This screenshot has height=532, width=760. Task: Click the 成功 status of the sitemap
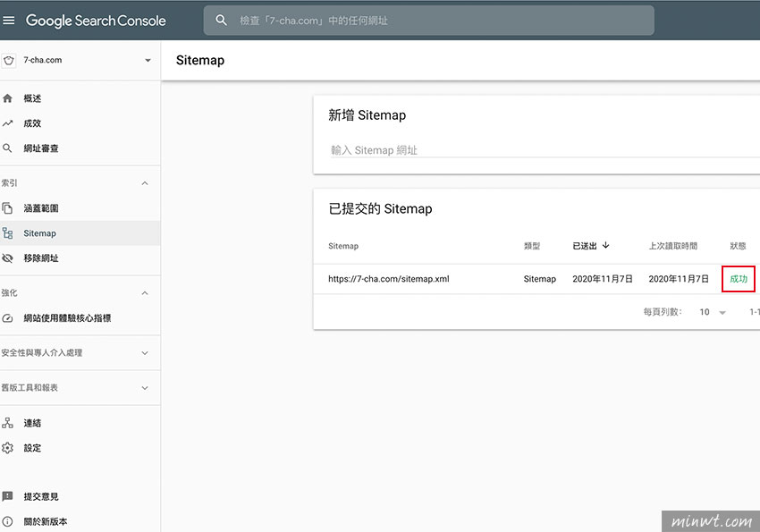pos(739,279)
